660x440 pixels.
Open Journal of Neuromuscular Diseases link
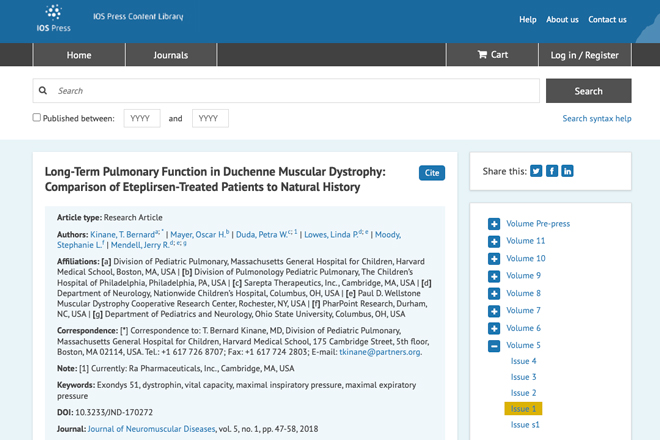coord(151,429)
